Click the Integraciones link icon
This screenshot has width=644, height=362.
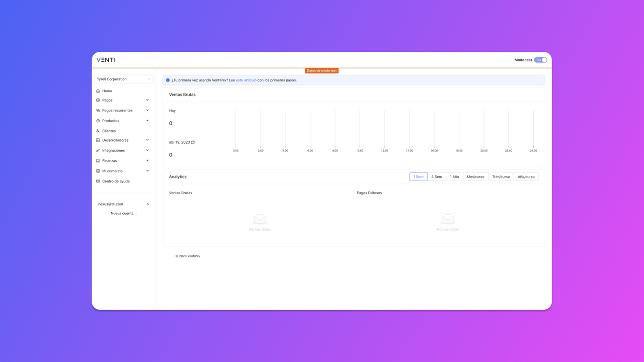point(98,150)
